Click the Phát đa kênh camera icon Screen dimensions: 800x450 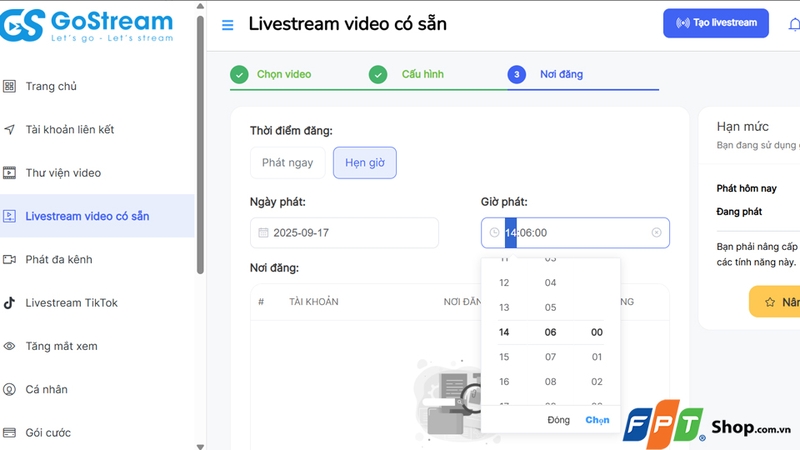9,260
